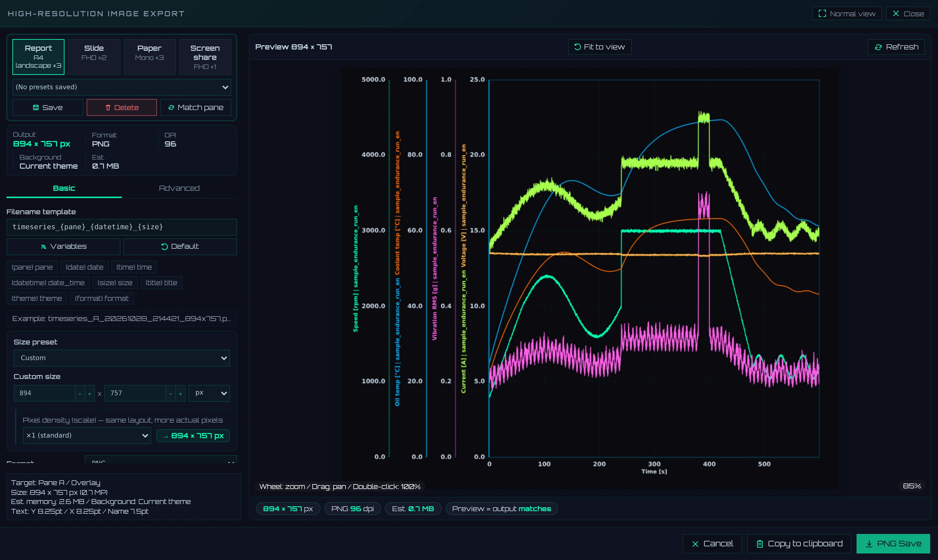Viewport: 938px width, 560px height.
Task: Switch to the Basic tab
Action: click(64, 188)
